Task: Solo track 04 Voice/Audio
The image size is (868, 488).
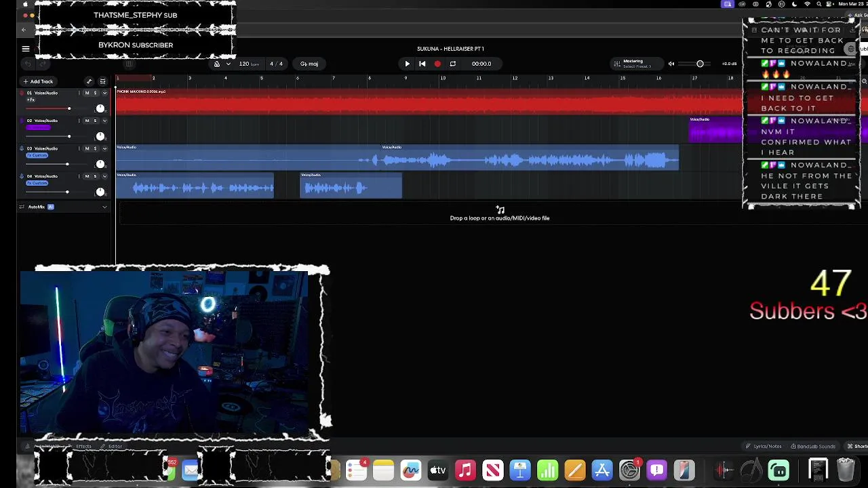Action: click(95, 176)
